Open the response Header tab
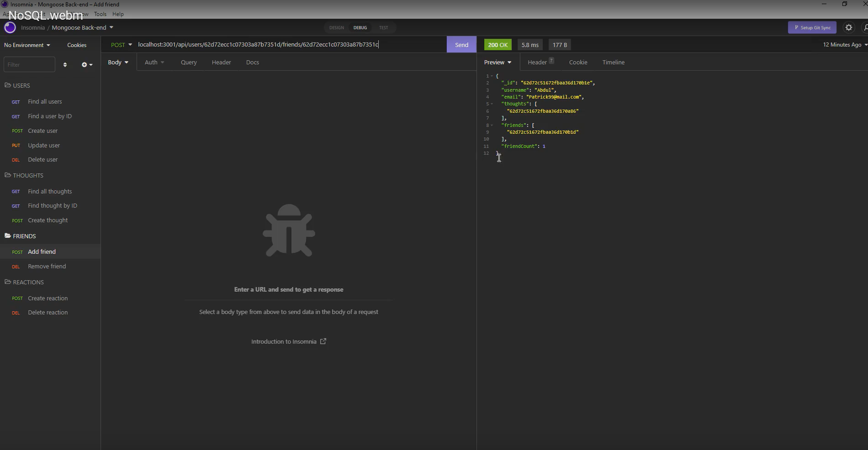 (x=540, y=62)
